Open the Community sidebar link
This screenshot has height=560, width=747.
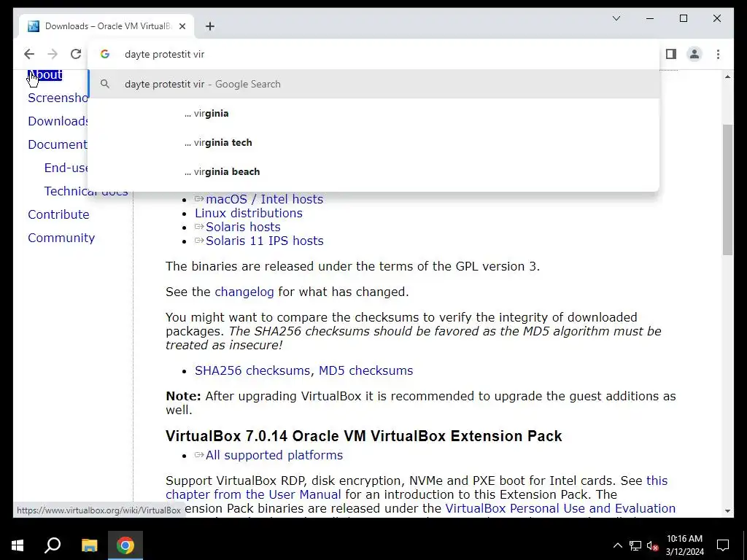(x=61, y=238)
